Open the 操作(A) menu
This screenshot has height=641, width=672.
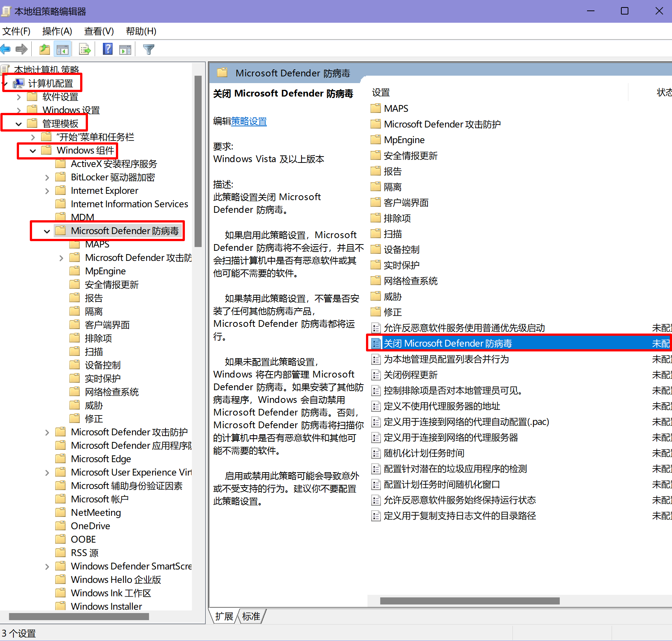[x=57, y=31]
